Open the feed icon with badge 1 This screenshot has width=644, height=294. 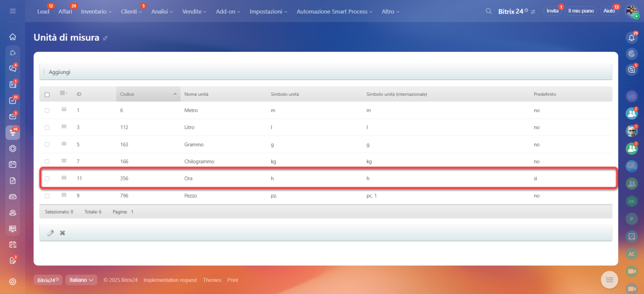point(13,84)
